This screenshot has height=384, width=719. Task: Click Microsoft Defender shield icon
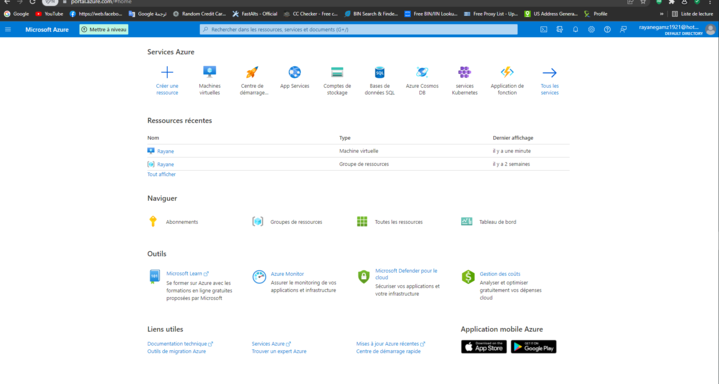point(364,277)
